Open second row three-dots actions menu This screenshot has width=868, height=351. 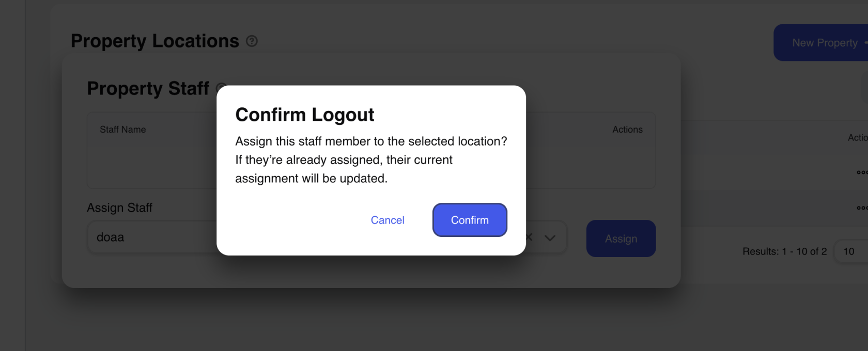[x=861, y=208]
